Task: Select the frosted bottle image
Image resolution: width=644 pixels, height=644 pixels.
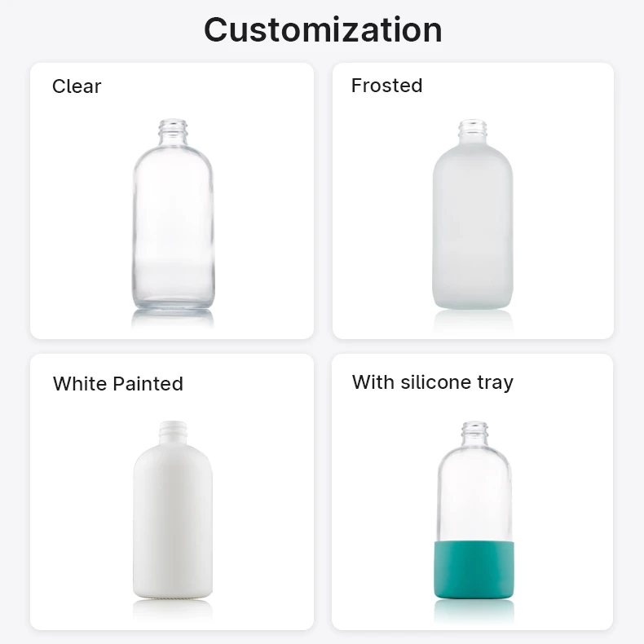Action: pyautogui.click(x=473, y=220)
